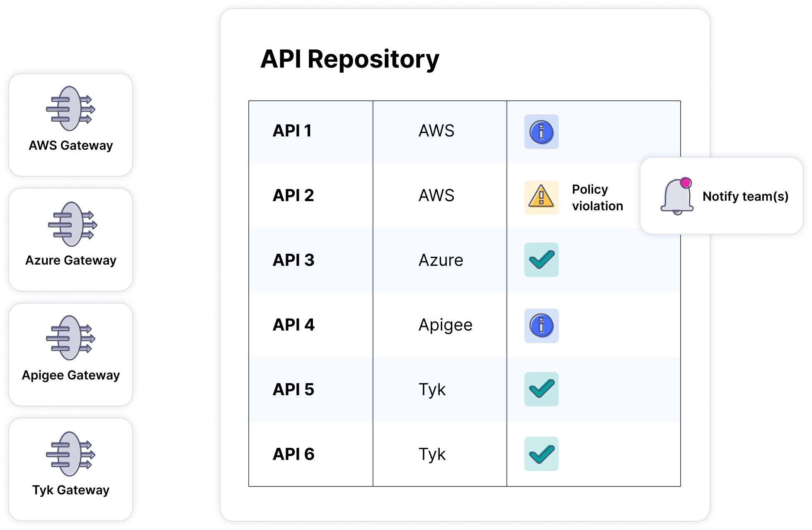Click the green checkmark for API 6

tap(541, 454)
